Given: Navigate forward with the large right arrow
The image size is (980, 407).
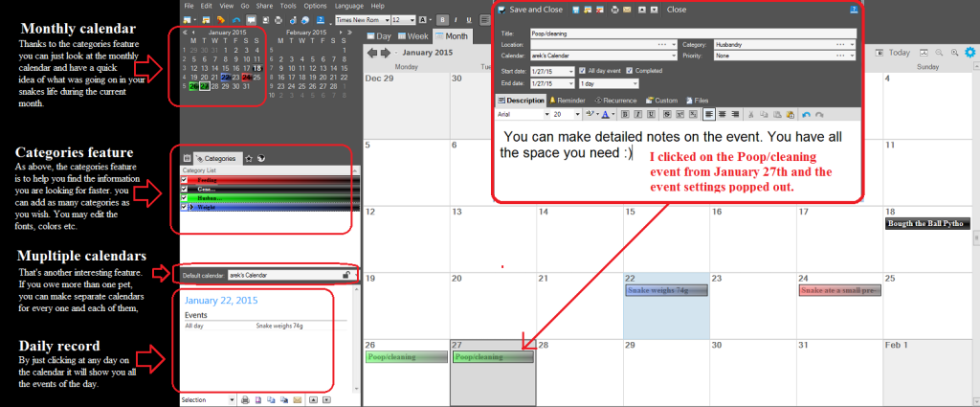Looking at the screenshot, I should [x=387, y=53].
